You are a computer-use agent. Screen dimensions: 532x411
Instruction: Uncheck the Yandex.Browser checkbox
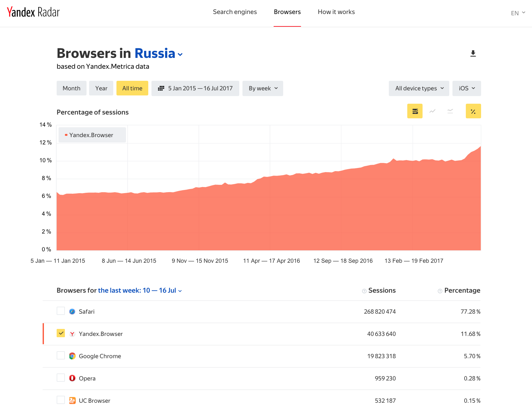tap(61, 333)
